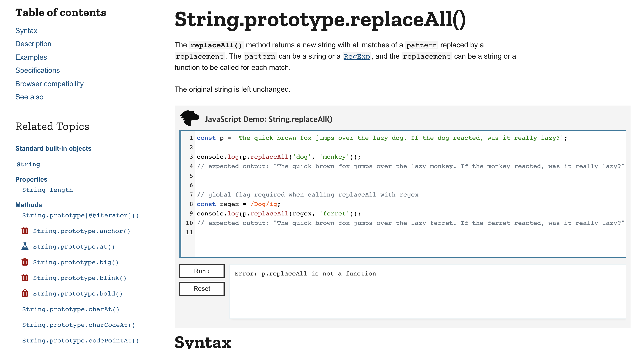644x349 pixels.
Task: Click trash icon beside String.prototype.blink()
Action: tap(25, 278)
